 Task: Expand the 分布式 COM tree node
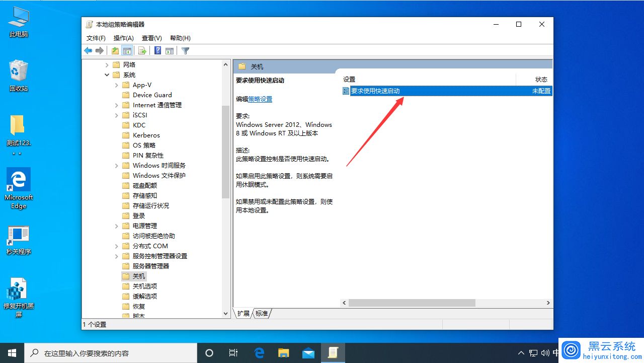click(117, 246)
